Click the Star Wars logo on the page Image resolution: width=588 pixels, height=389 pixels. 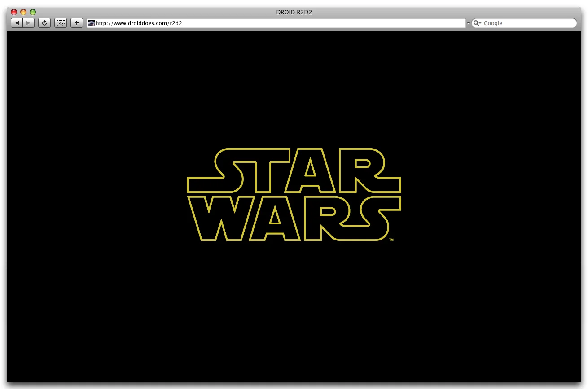pyautogui.click(x=294, y=195)
